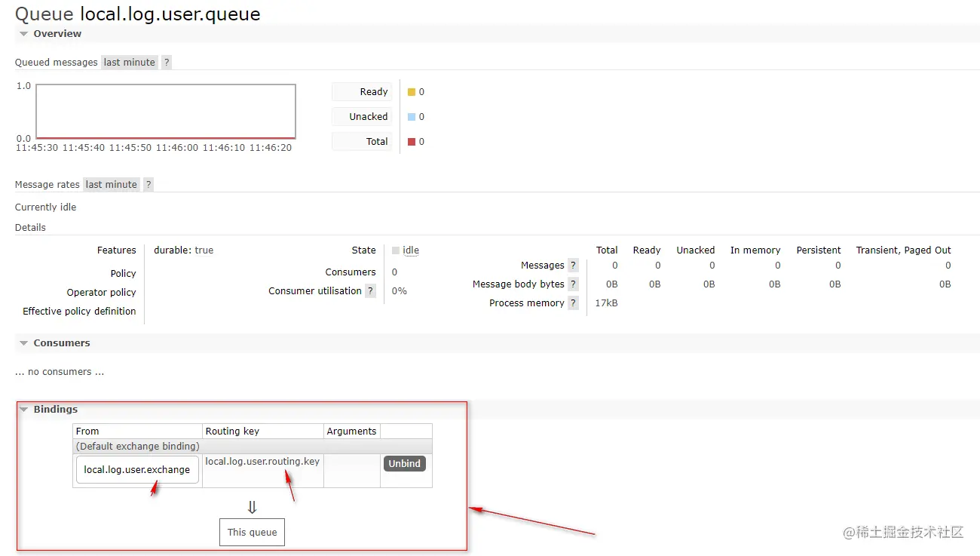Click the Unbind button
Image resolution: width=980 pixels, height=556 pixels.
405,464
